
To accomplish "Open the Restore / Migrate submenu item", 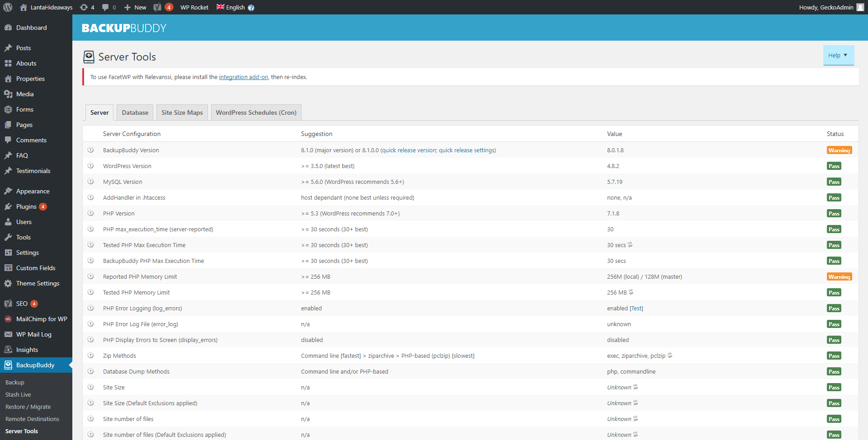I will coord(28,407).
